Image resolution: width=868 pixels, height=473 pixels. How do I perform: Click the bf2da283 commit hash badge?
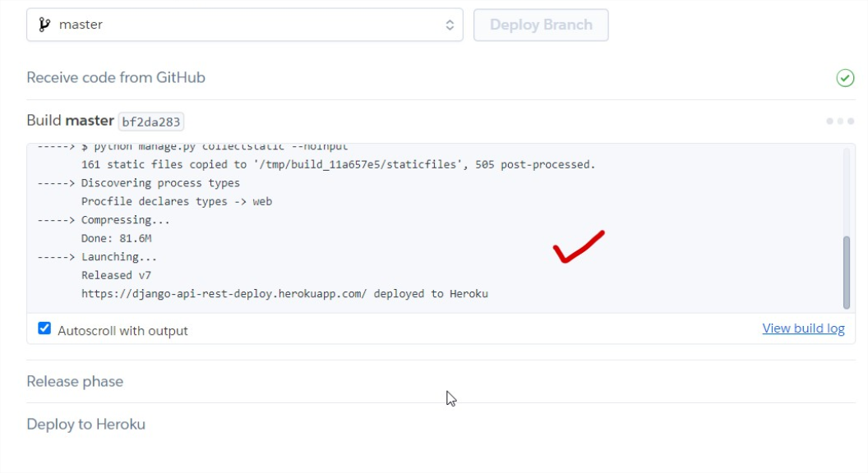[x=151, y=122]
